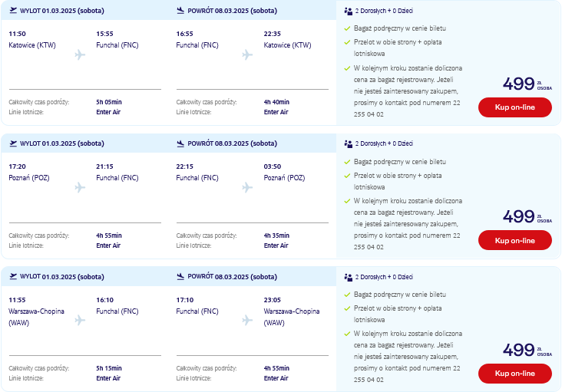The image size is (562, 392).
Task: Click the airplane icon between Funchal and Poznań return
Action: 247,187
